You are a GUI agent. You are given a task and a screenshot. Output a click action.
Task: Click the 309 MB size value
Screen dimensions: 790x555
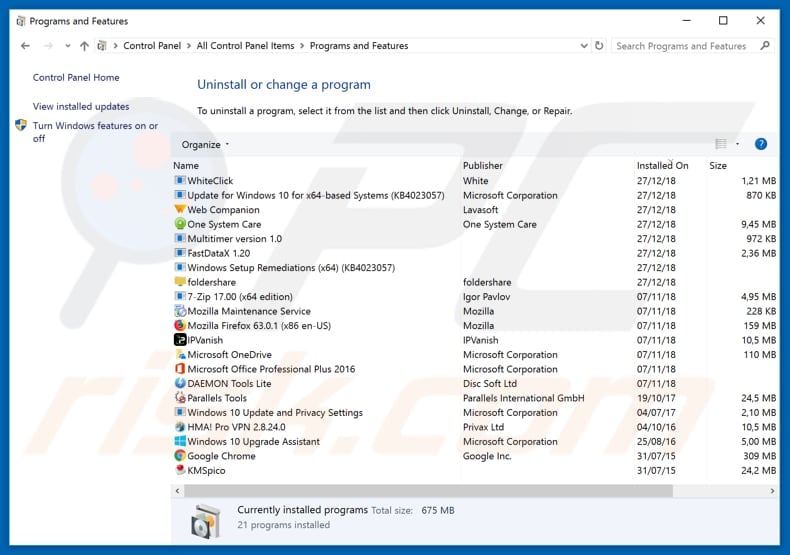pyautogui.click(x=759, y=456)
